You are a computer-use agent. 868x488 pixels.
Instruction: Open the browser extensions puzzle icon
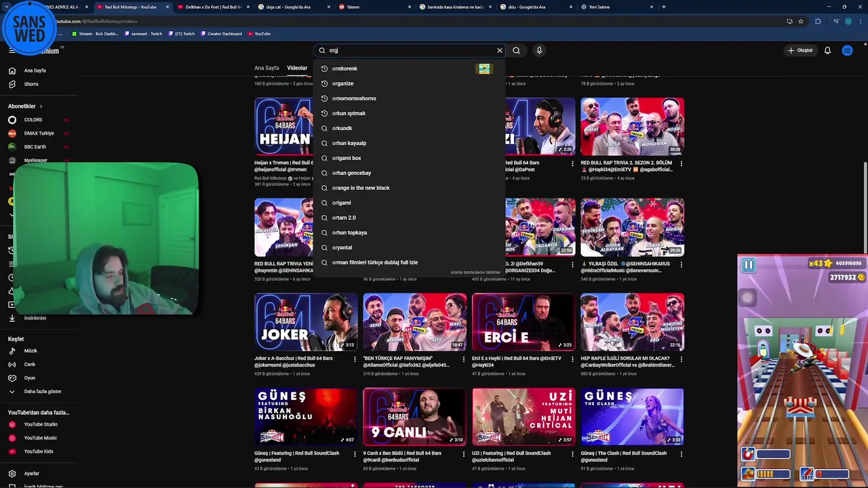(x=818, y=21)
